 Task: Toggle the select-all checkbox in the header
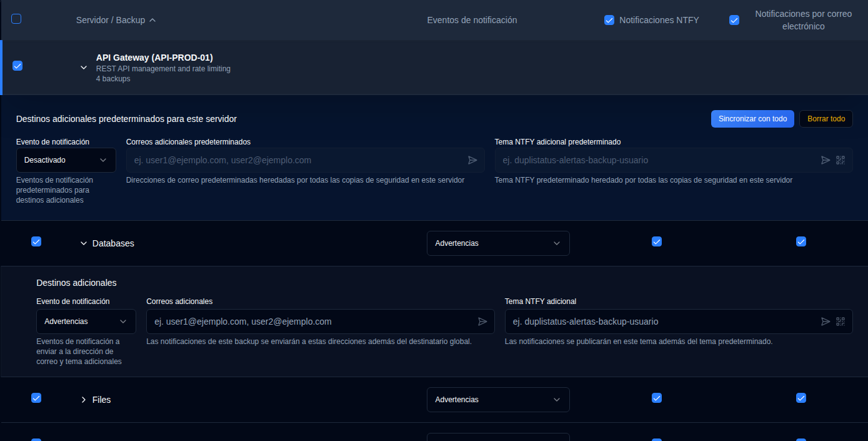tap(16, 19)
